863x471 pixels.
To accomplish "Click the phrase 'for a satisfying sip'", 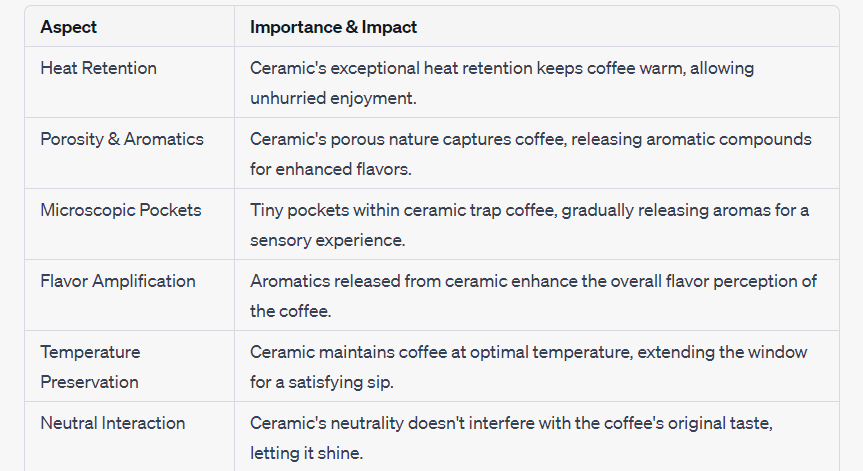I will pyautogui.click(x=321, y=382).
